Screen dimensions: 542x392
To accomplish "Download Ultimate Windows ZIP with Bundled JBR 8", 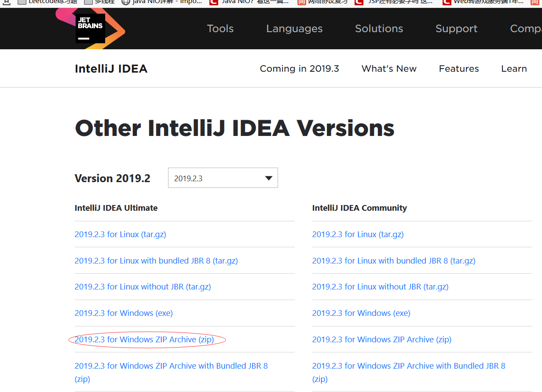I will point(171,372).
